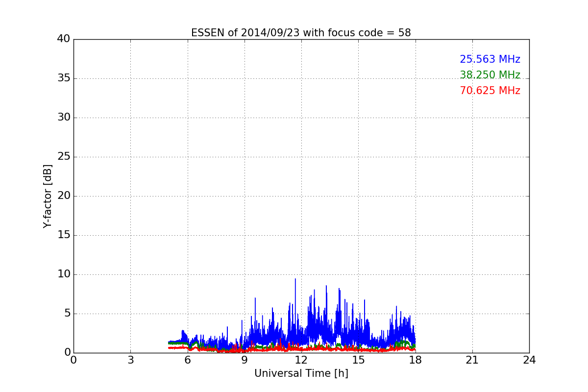Click x-axis tick label 15
This screenshot has height=392, width=588.
(x=358, y=360)
